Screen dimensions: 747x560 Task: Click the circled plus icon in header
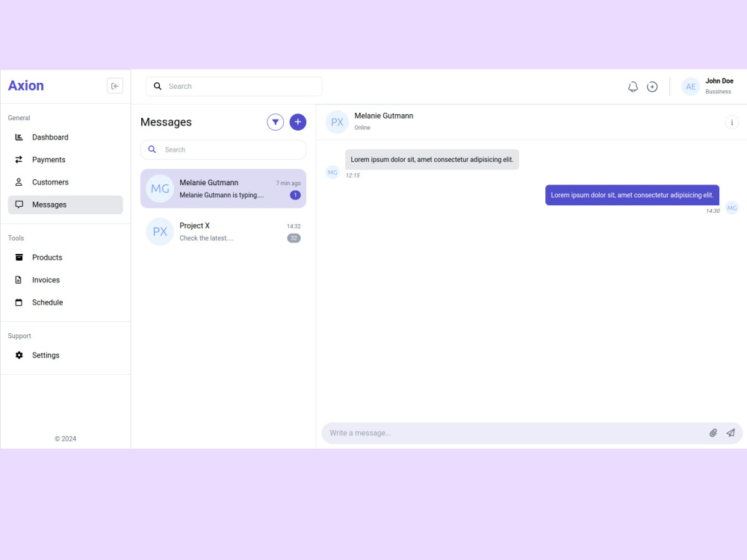652,87
